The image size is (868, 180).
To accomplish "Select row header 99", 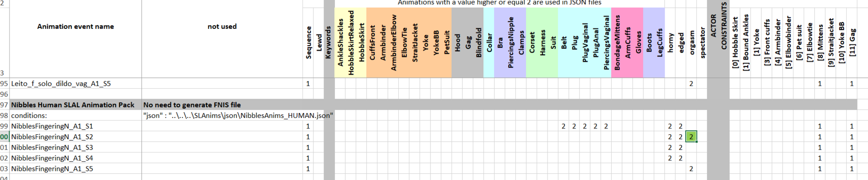I will (x=5, y=126).
